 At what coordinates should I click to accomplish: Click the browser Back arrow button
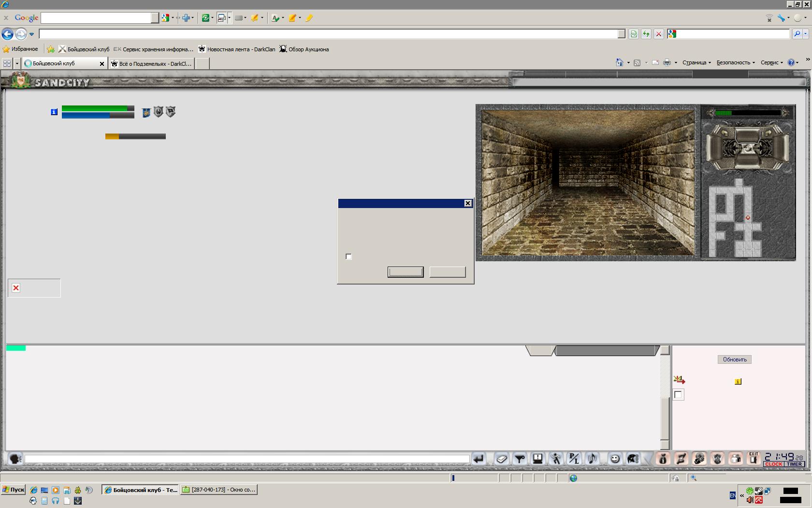click(x=7, y=34)
